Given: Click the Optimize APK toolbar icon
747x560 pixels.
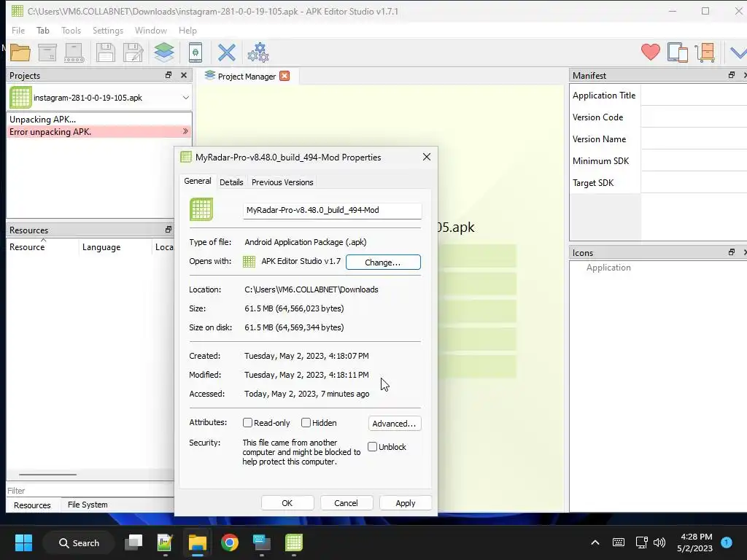Looking at the screenshot, I should pyautogui.click(x=47, y=52).
